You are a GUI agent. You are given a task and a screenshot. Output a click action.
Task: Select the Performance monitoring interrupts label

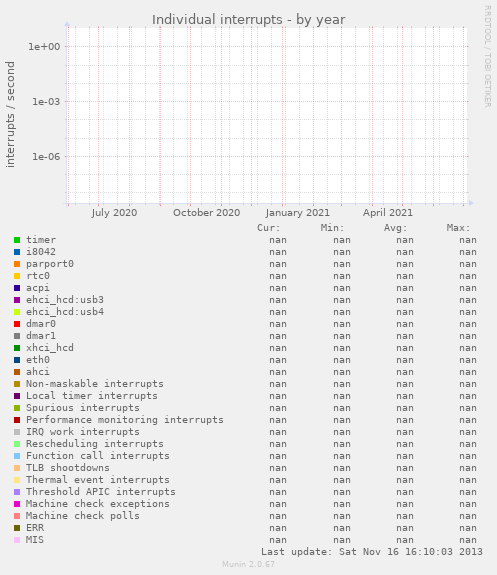coord(125,420)
